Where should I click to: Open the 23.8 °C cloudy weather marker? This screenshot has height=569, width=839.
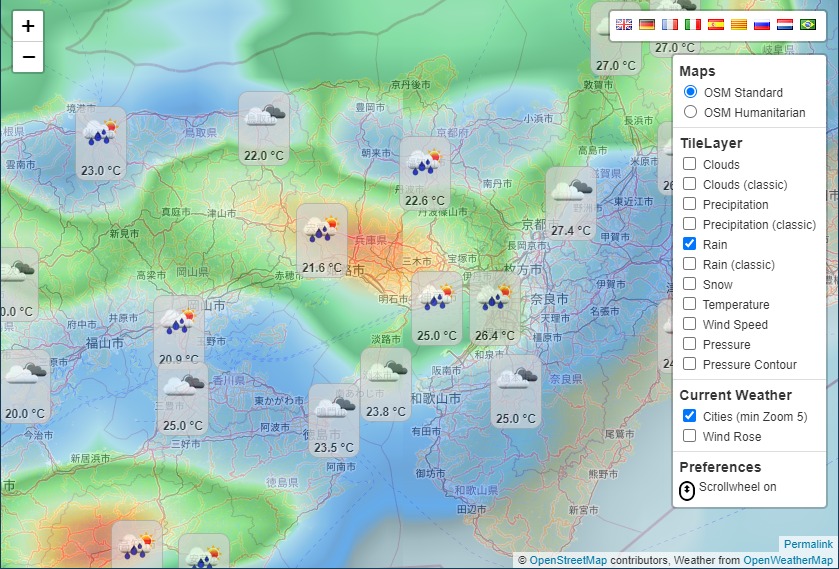pyautogui.click(x=386, y=384)
